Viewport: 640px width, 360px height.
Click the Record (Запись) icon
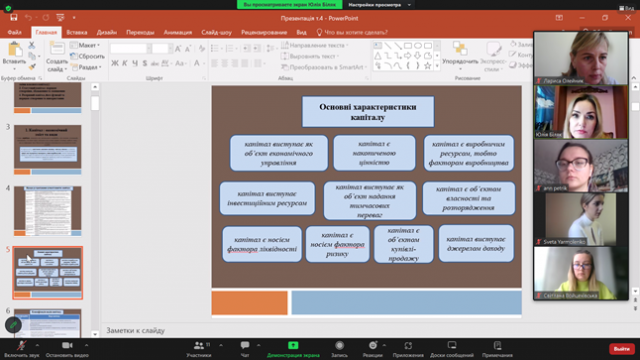(x=339, y=345)
